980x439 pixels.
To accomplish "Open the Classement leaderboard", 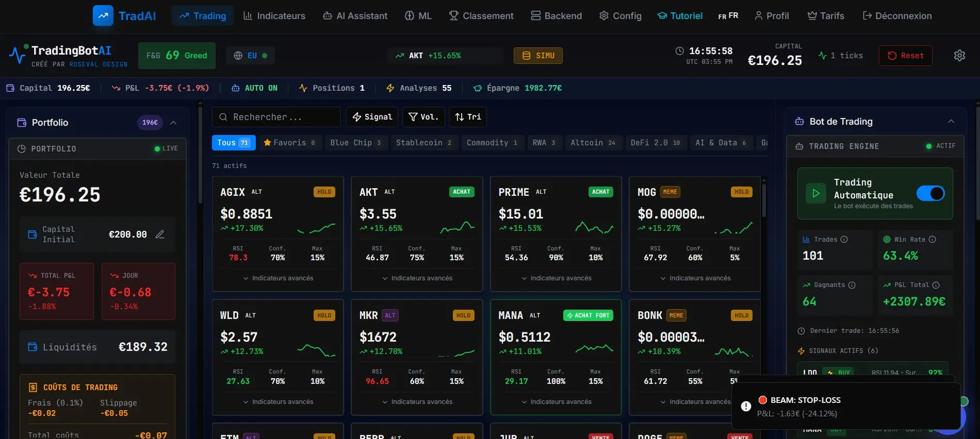I will [x=481, y=16].
